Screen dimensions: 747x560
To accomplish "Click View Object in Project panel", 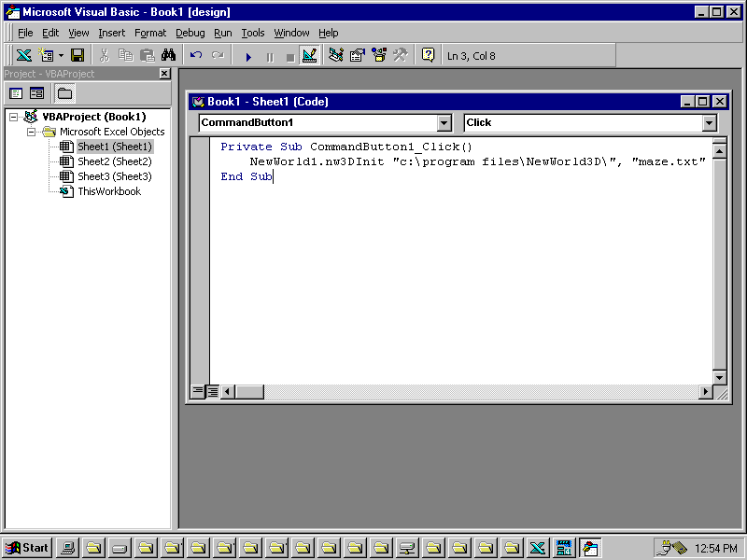I will pyautogui.click(x=37, y=93).
